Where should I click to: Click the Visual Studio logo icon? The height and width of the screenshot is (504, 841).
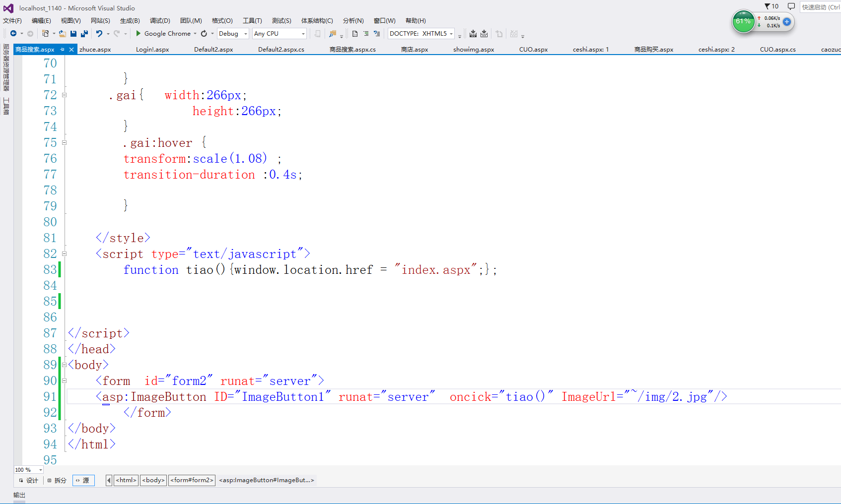8,8
